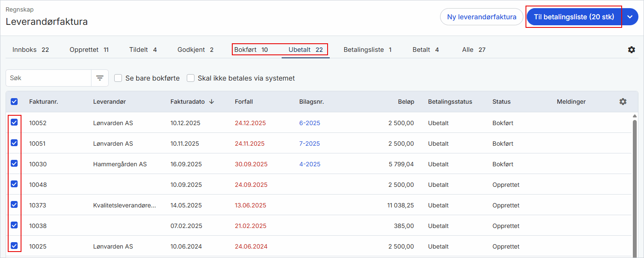Image resolution: width=644 pixels, height=258 pixels.
Task: Expand the Til betalingsliste dropdown arrow
Action: (x=630, y=17)
